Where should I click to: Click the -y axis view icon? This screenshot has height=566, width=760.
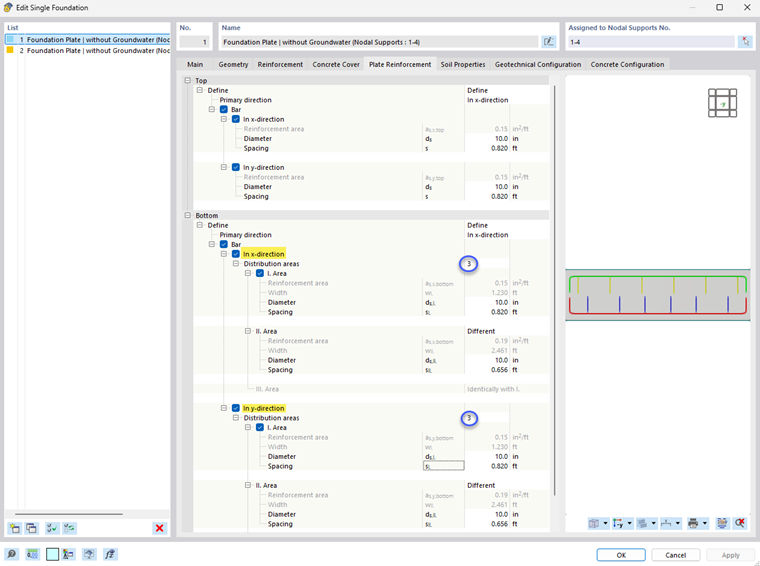coord(618,523)
